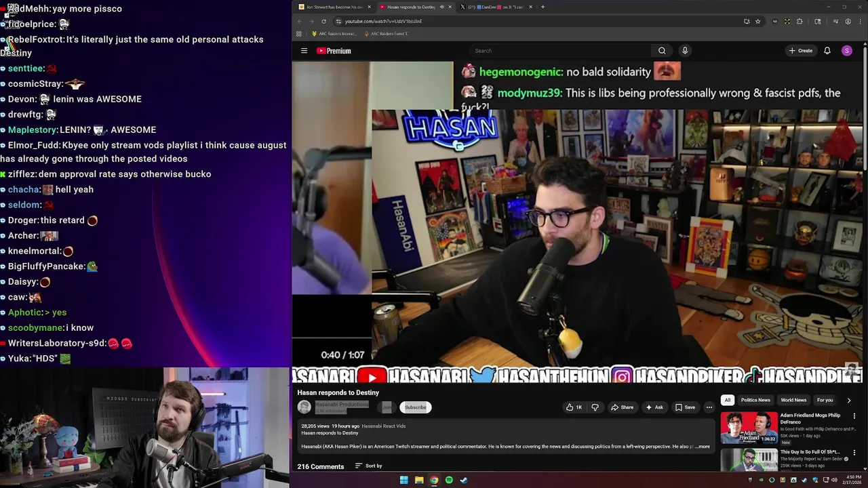Bookmark this page with star icon

[x=758, y=21]
